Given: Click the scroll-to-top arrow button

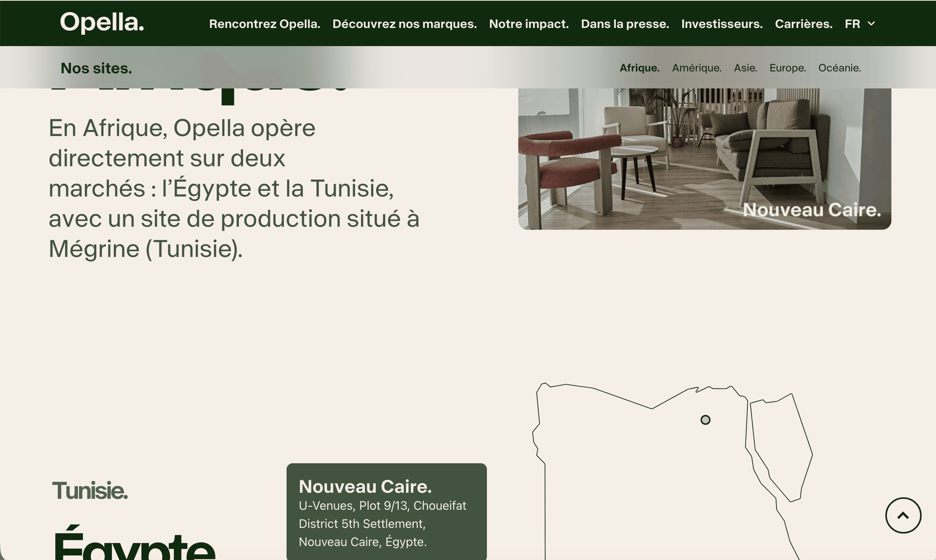Looking at the screenshot, I should tap(903, 515).
